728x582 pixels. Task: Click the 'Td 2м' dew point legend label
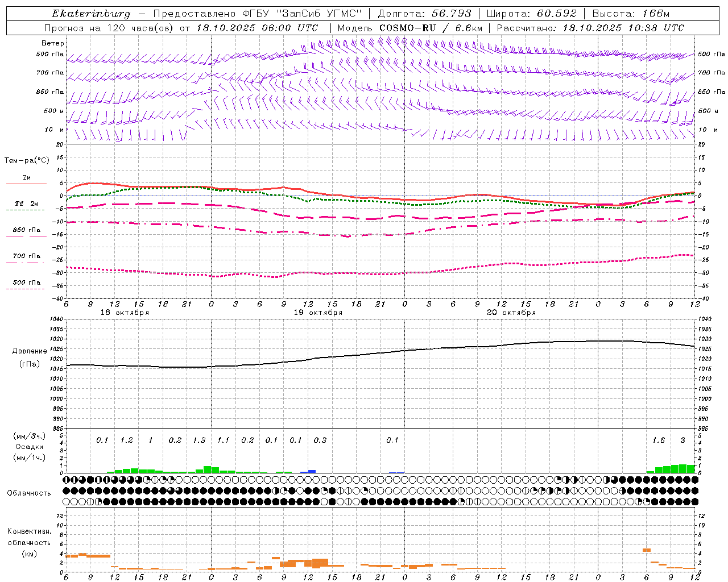[x=27, y=203]
